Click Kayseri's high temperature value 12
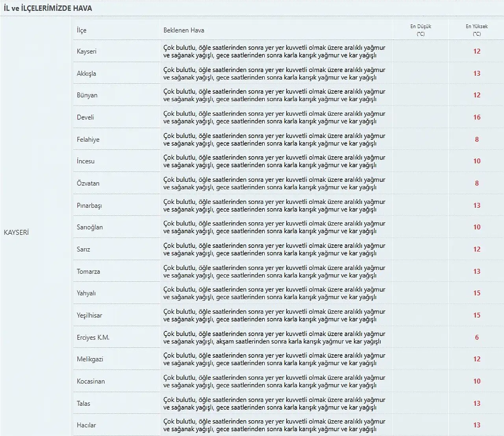Viewport: 504px width, 436px height. point(477,51)
